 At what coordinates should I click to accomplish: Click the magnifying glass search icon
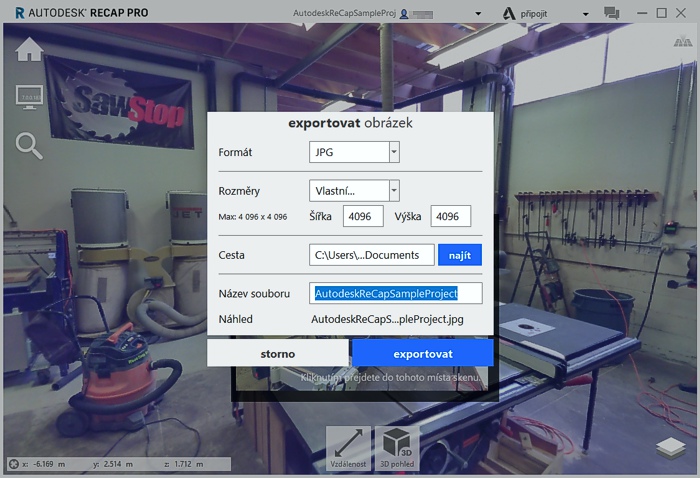[x=29, y=146]
